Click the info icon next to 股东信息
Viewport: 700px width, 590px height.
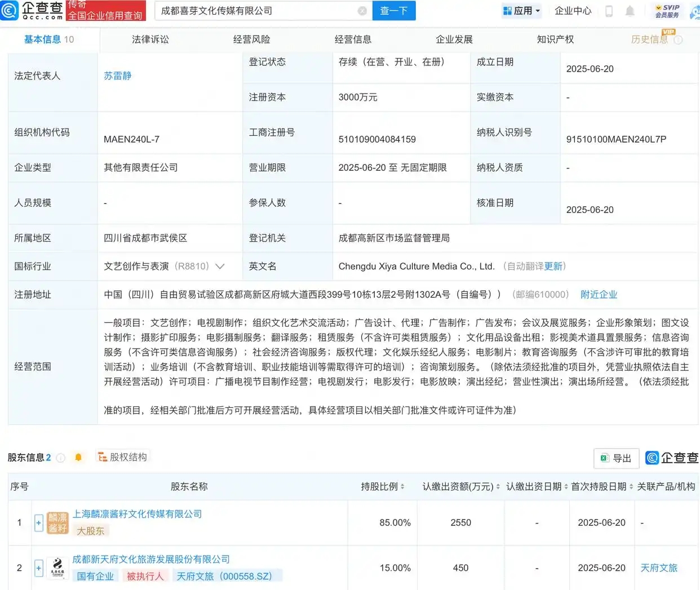[x=61, y=458]
